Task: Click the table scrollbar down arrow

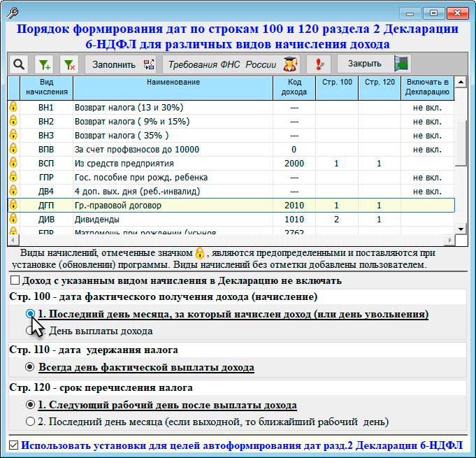Action: pos(461,229)
